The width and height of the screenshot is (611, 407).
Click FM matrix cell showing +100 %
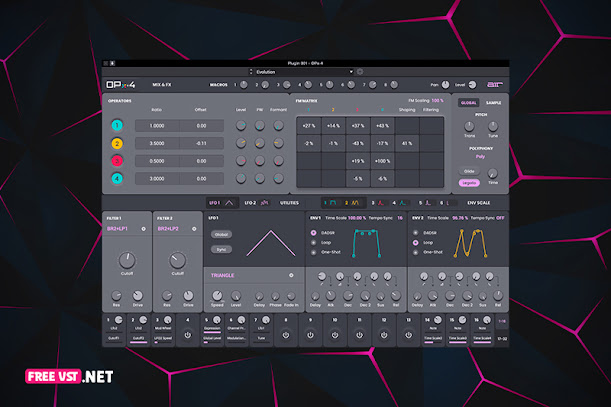[x=382, y=161]
